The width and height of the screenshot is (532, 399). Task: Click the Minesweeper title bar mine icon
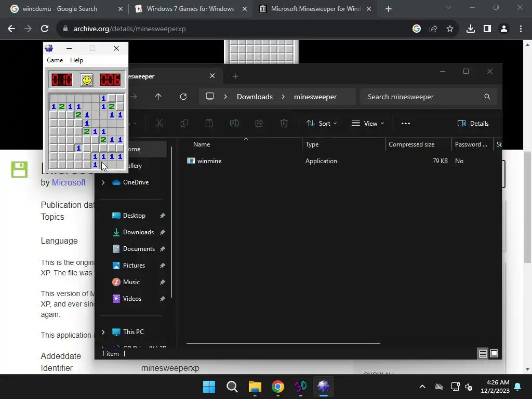[x=49, y=48]
